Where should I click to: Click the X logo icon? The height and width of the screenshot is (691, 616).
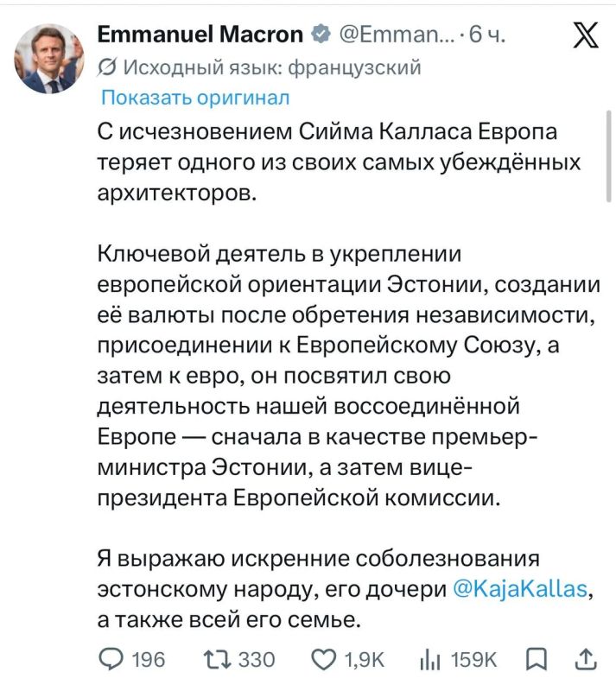(x=586, y=35)
